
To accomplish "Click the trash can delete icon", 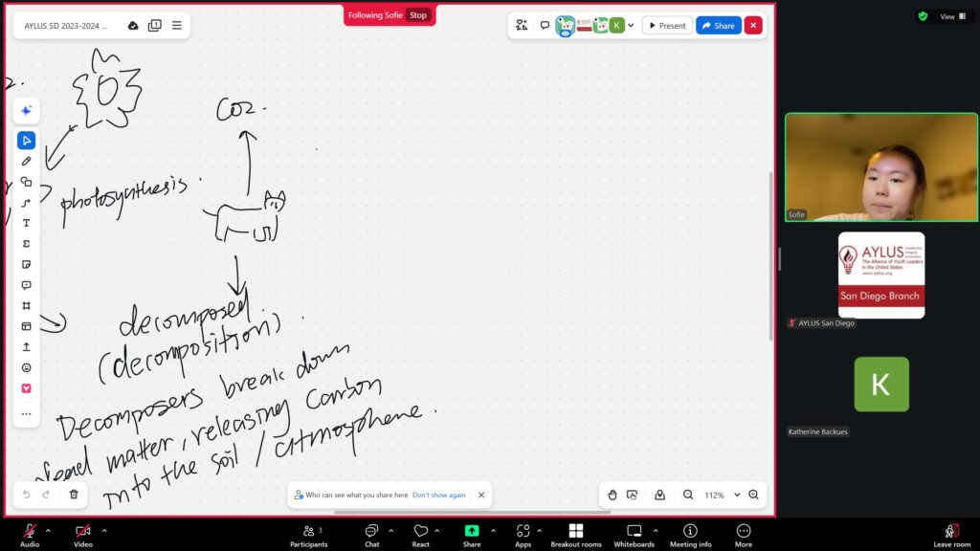I will (74, 495).
